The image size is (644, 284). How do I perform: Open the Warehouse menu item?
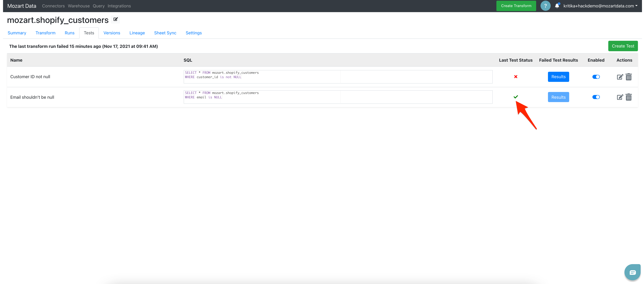[x=79, y=6]
